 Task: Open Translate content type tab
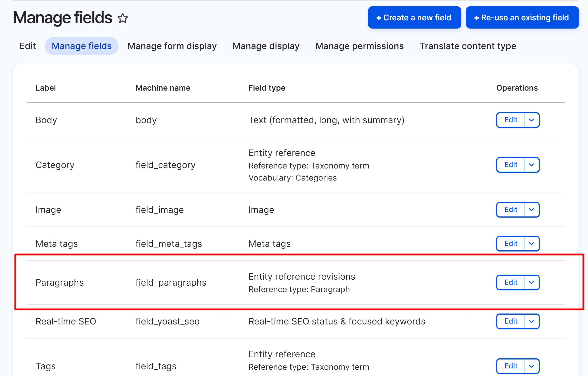(468, 46)
